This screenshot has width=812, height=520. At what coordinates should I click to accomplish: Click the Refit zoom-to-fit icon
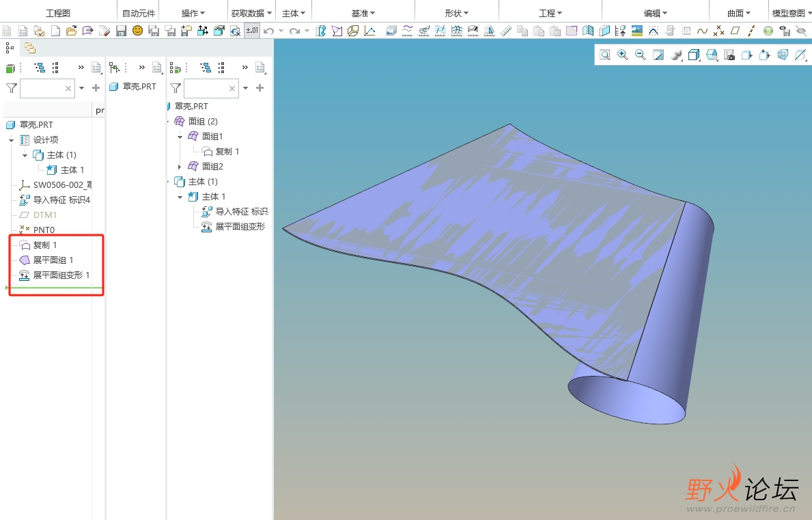point(605,55)
